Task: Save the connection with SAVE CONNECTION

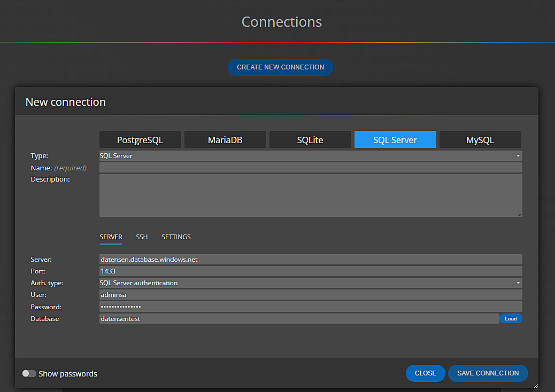Action: (488, 373)
